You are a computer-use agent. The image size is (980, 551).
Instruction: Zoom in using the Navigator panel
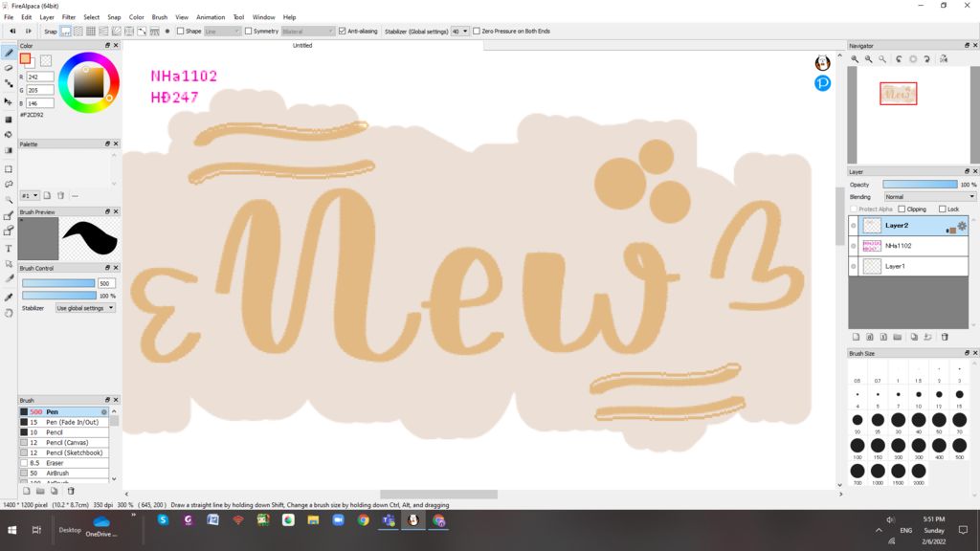click(855, 58)
